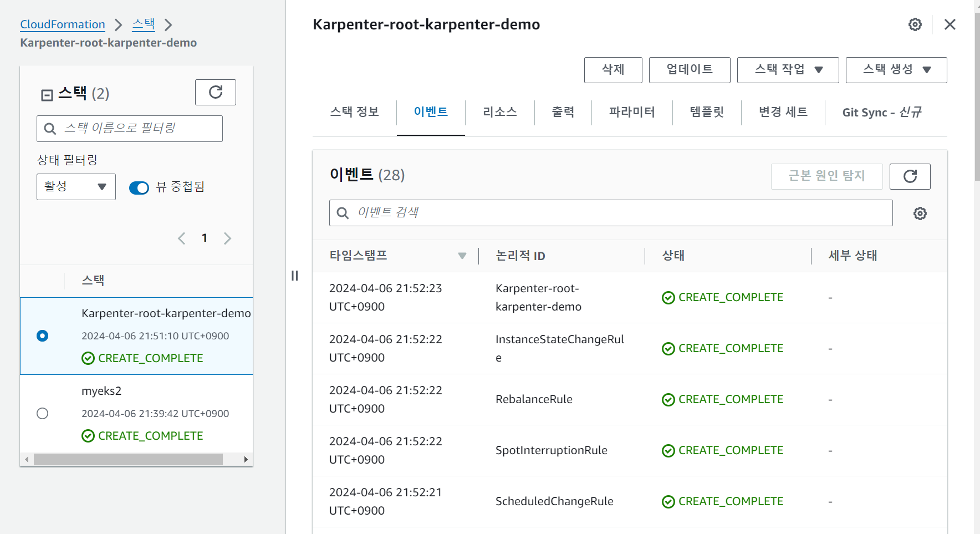
Task: Click the myeks2 stack name
Action: [x=101, y=391]
